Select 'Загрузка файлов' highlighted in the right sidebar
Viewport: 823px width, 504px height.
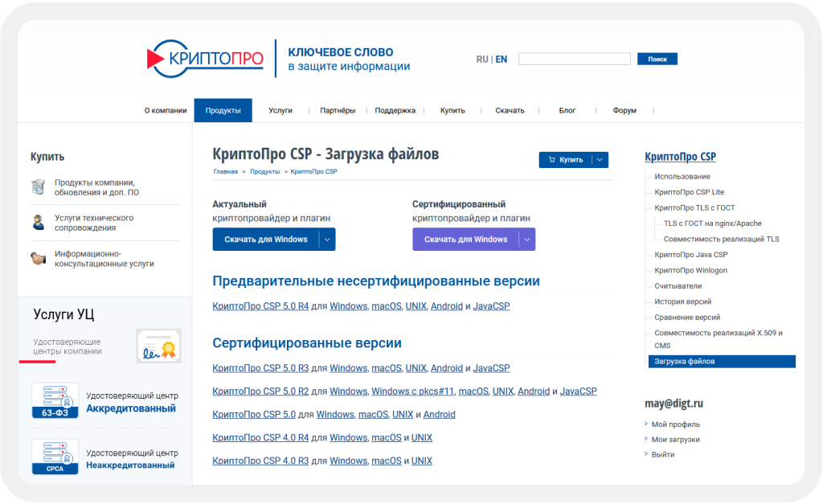point(687,362)
